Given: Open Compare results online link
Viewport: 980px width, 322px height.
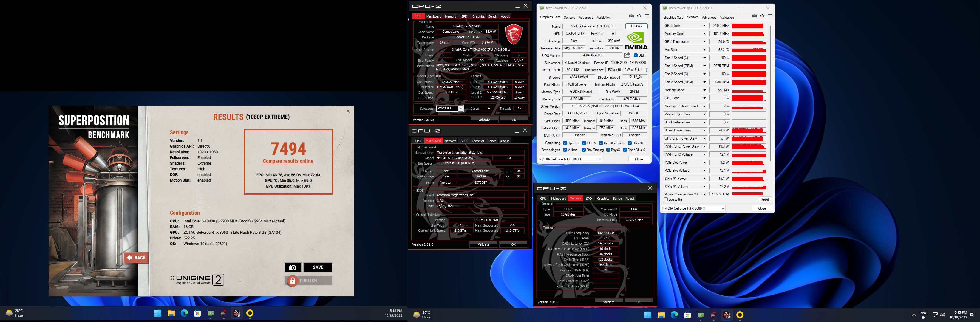Looking at the screenshot, I should [288, 161].
